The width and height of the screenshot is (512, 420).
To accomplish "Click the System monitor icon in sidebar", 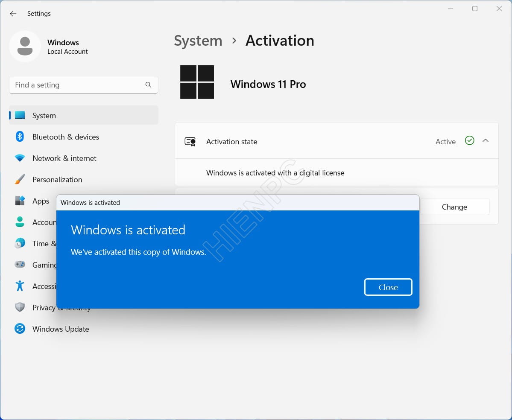I will click(x=20, y=115).
